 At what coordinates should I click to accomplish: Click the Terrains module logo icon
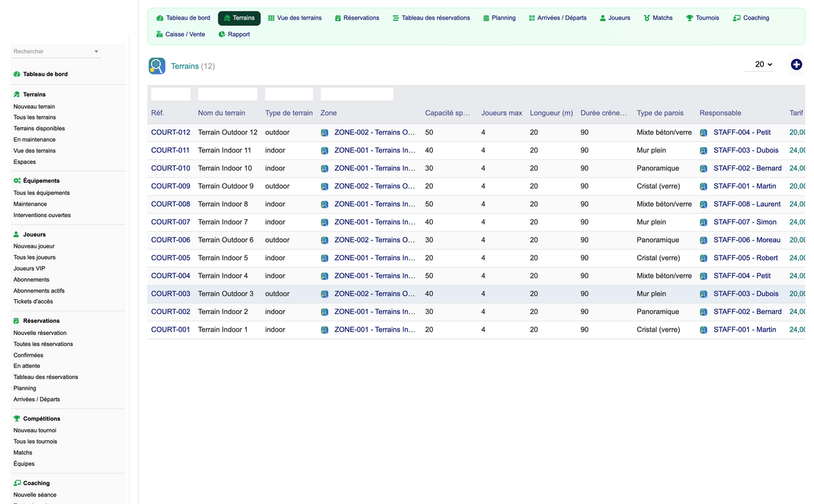pos(157,66)
